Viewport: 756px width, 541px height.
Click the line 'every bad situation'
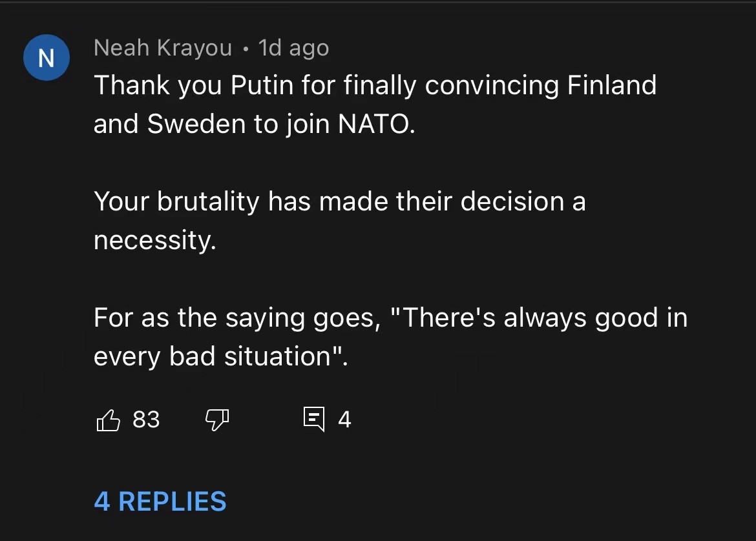click(x=220, y=357)
